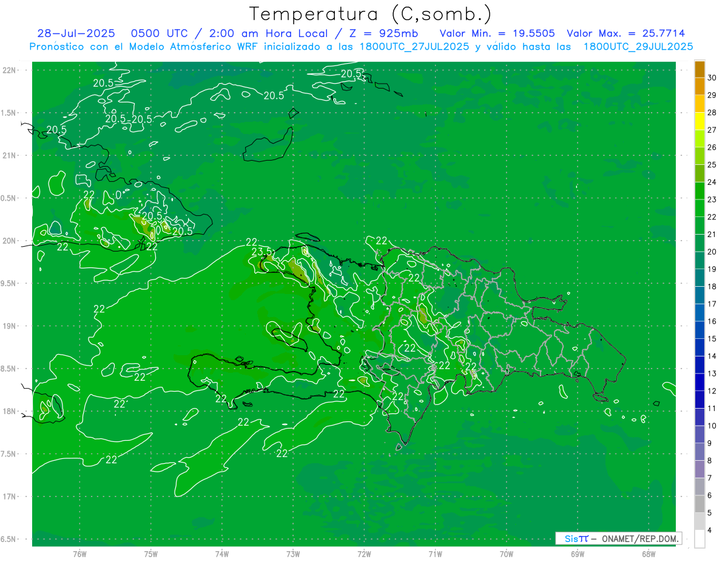
Task: Select the legend color band labeled 27
Action: click(x=699, y=121)
